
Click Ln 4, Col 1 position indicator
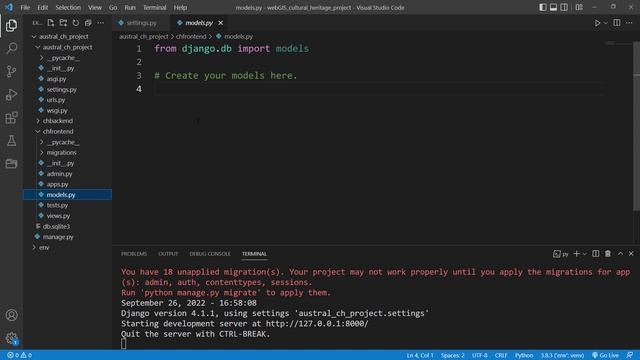click(420, 355)
